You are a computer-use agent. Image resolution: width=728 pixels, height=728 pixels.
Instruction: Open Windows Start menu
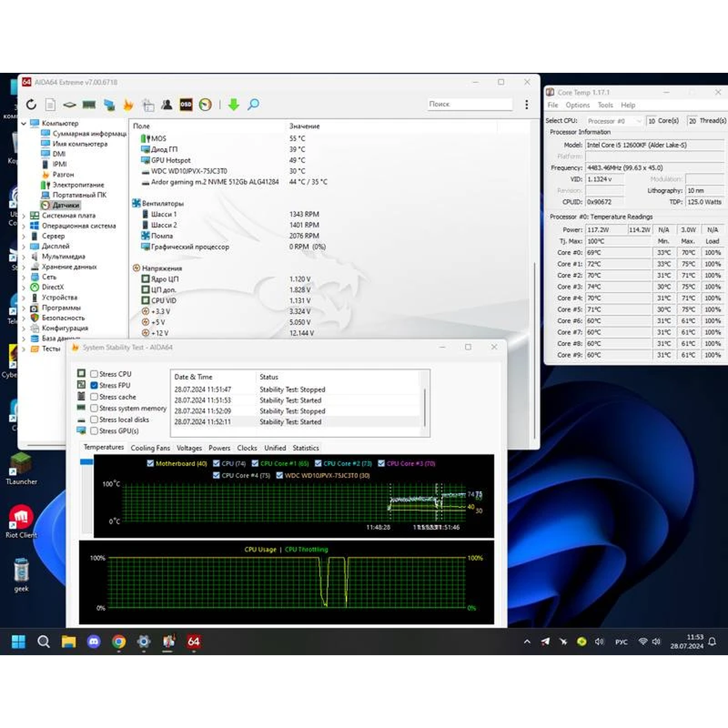pyautogui.click(x=19, y=641)
